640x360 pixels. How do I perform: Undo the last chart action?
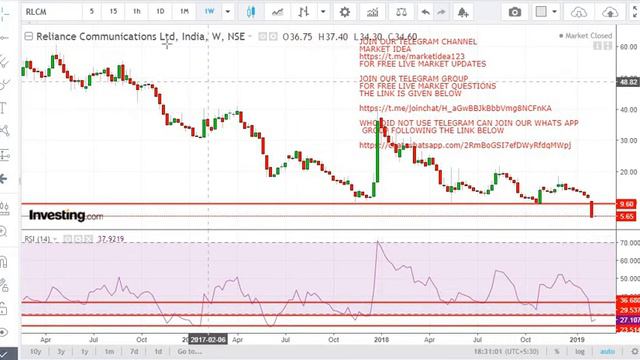(425, 12)
